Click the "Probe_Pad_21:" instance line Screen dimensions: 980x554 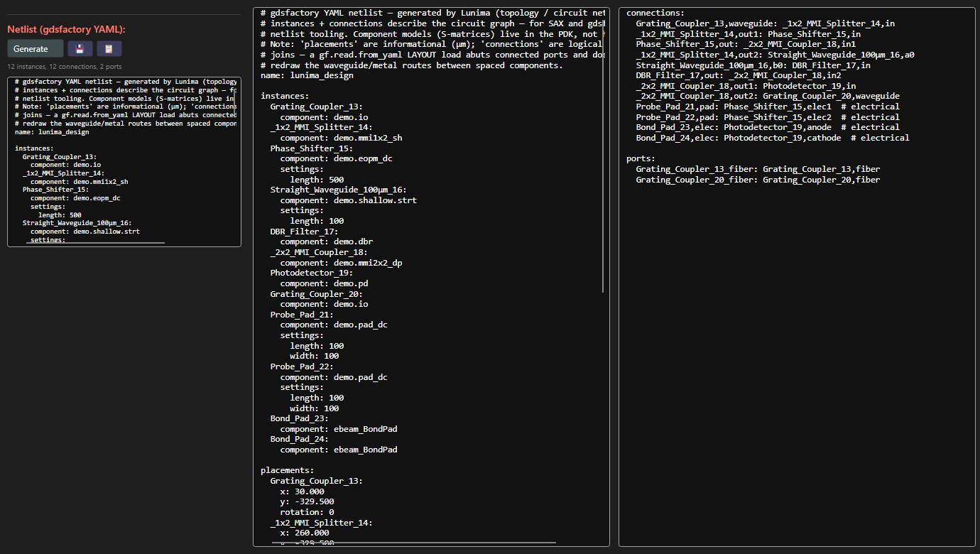coord(302,315)
